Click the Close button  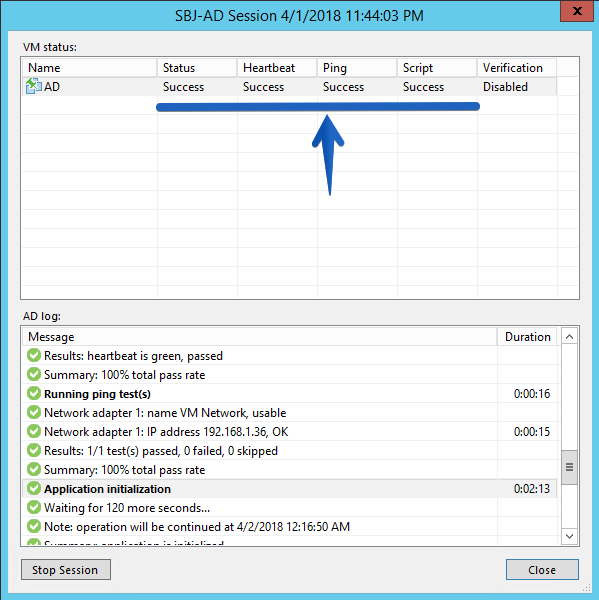542,570
